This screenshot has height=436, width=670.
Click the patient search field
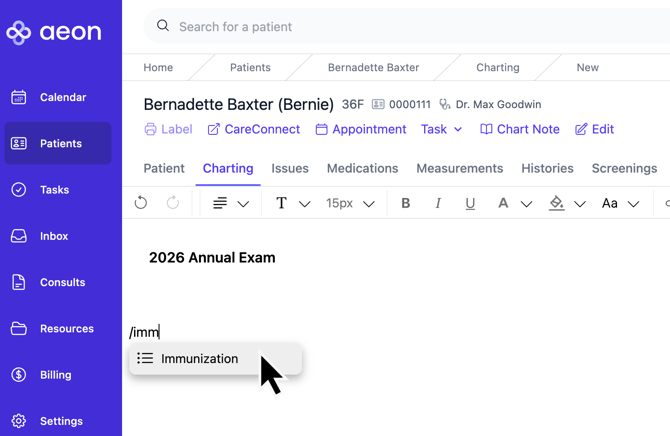tap(400, 27)
